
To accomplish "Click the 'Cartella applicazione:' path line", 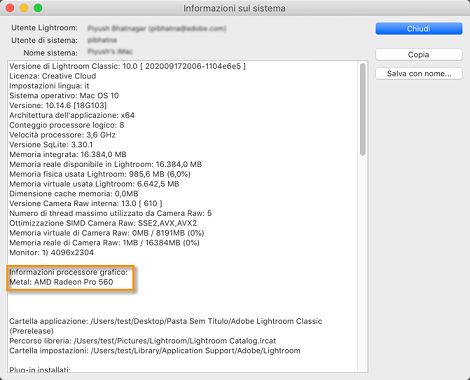I will pyautogui.click(x=166, y=326).
